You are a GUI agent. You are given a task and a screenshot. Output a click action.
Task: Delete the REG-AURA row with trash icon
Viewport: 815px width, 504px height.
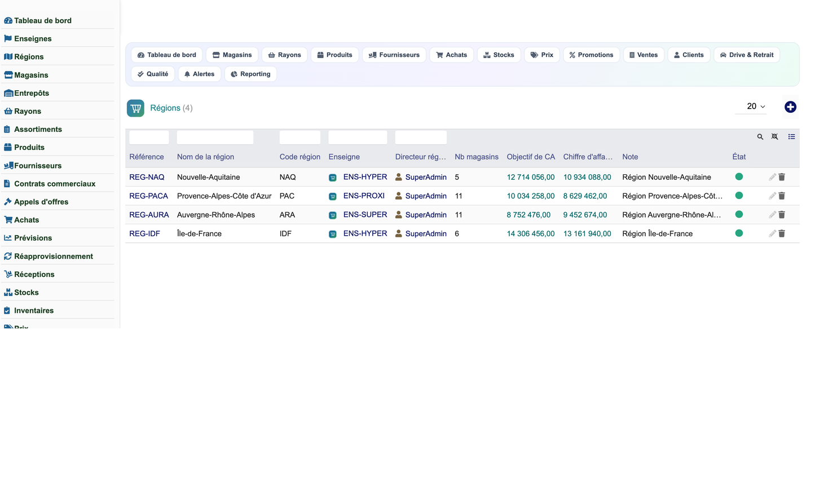pyautogui.click(x=782, y=215)
